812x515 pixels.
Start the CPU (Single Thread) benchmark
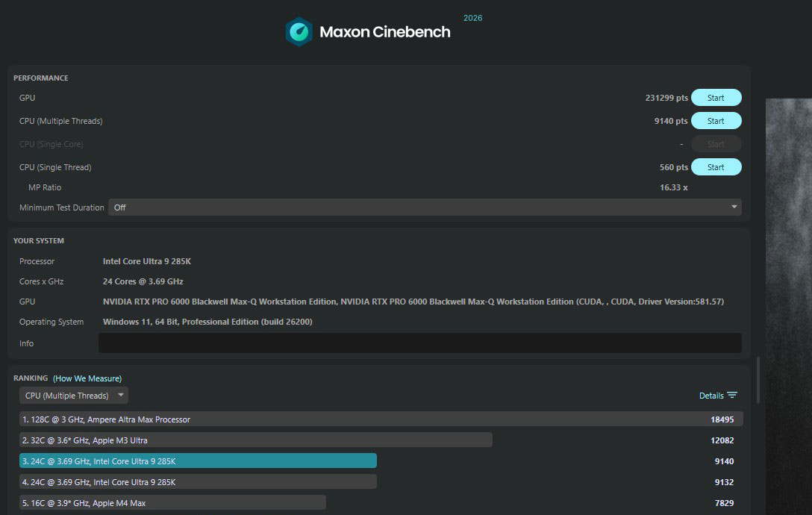[716, 167]
